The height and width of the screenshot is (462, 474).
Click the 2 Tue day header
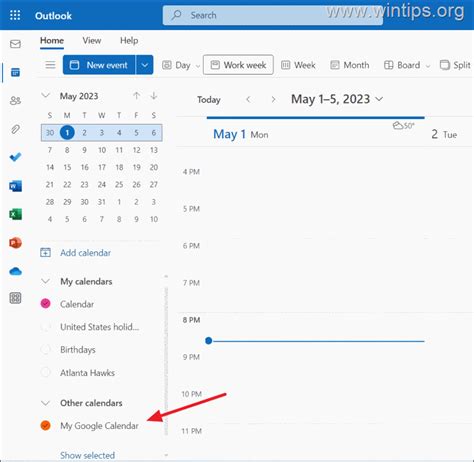coord(444,134)
